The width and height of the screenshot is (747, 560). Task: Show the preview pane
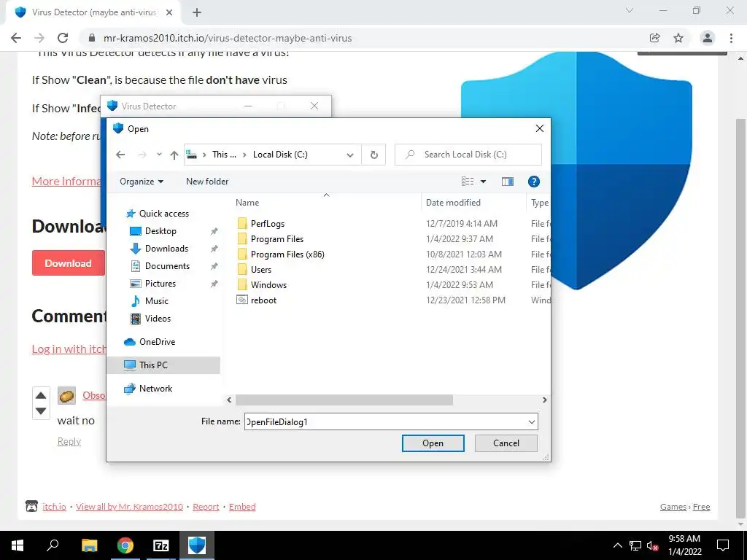(x=508, y=182)
